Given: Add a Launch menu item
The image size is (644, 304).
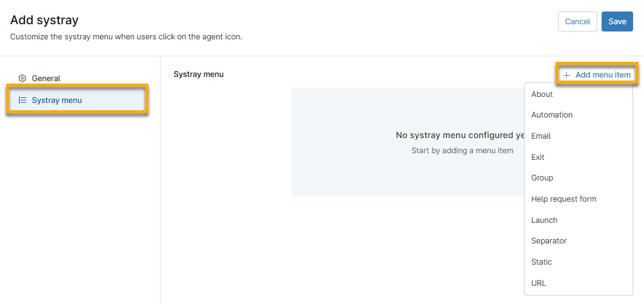Looking at the screenshot, I should point(544,220).
